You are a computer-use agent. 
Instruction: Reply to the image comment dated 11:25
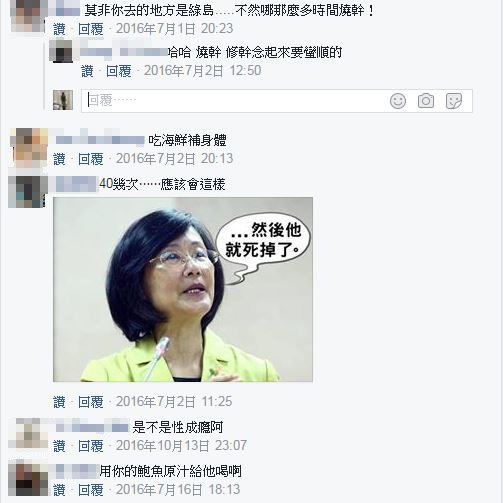pyautogui.click(x=91, y=402)
